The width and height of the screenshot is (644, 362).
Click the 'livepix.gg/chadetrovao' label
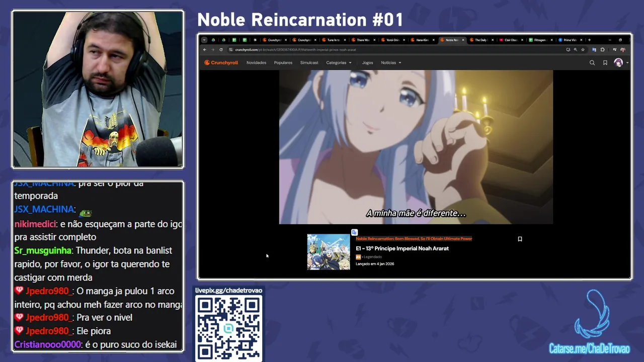click(x=228, y=290)
